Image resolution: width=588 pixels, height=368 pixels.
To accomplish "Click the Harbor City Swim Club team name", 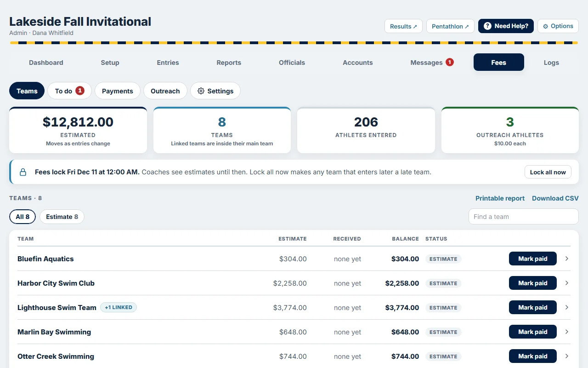I will (x=56, y=283).
